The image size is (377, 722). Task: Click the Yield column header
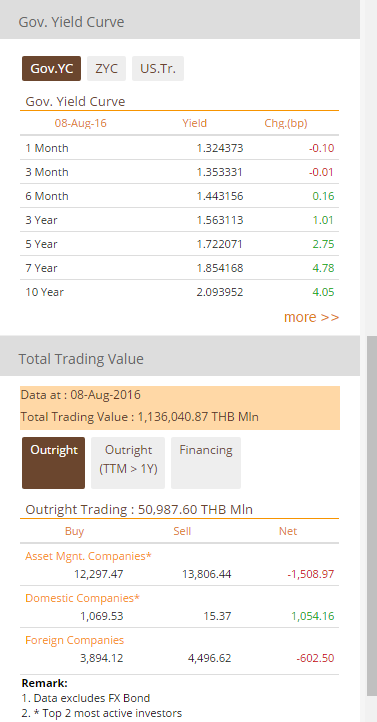pos(195,123)
